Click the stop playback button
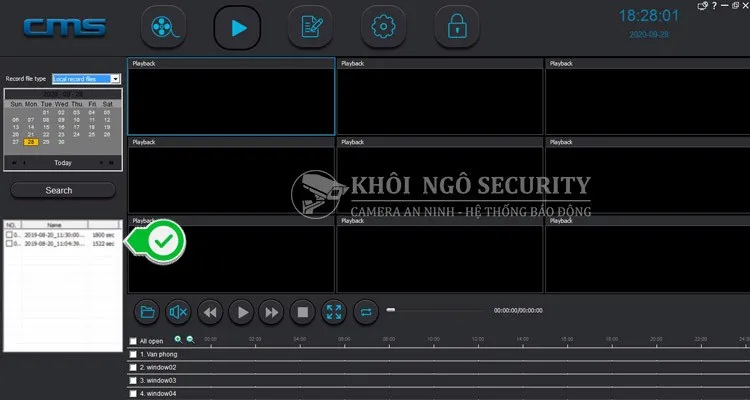 pyautogui.click(x=303, y=312)
